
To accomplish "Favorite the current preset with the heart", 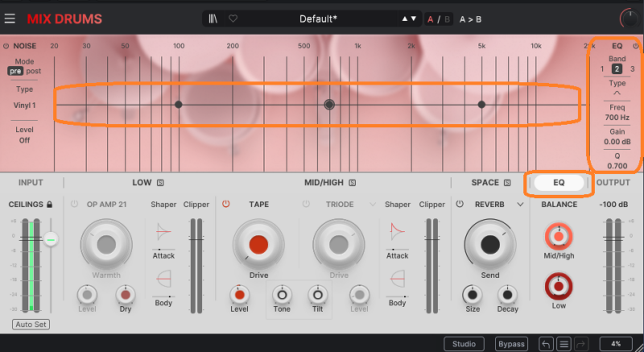I will point(233,18).
